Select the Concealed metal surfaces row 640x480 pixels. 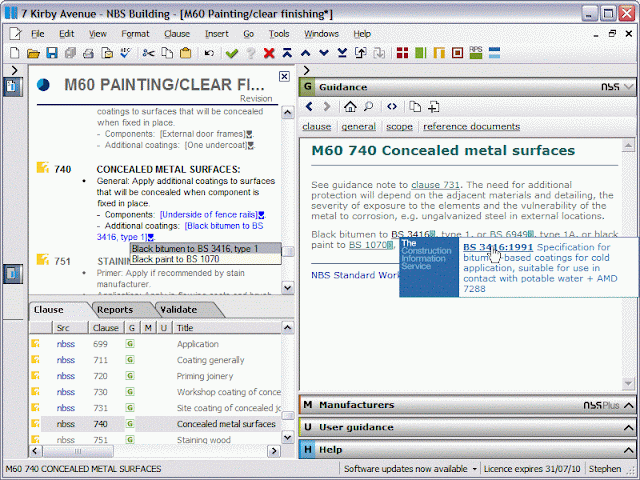click(x=155, y=424)
